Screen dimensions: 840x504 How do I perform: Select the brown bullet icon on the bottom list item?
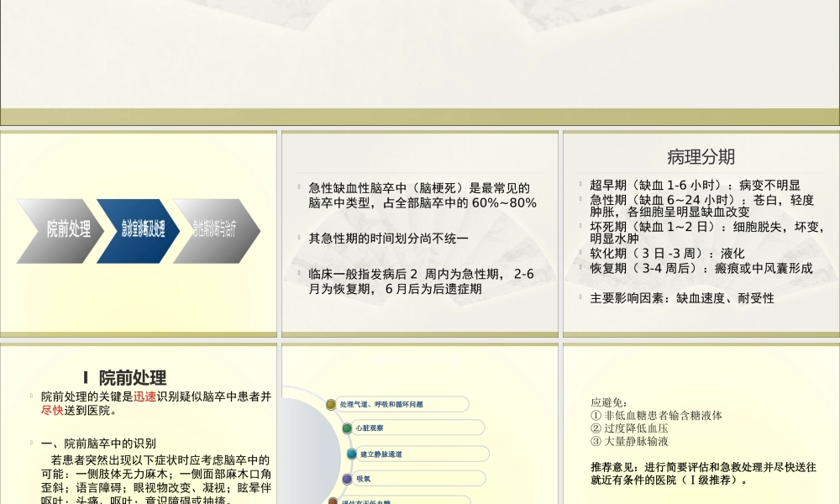(333, 501)
